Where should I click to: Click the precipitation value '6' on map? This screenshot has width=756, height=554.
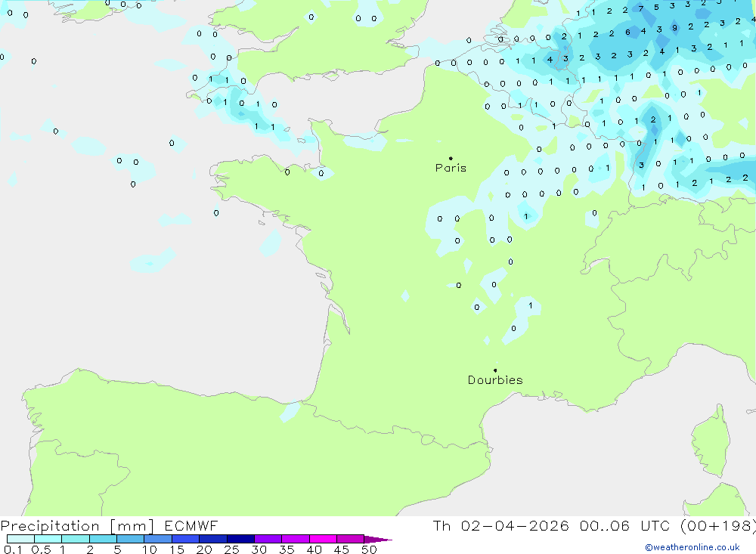pos(627,32)
